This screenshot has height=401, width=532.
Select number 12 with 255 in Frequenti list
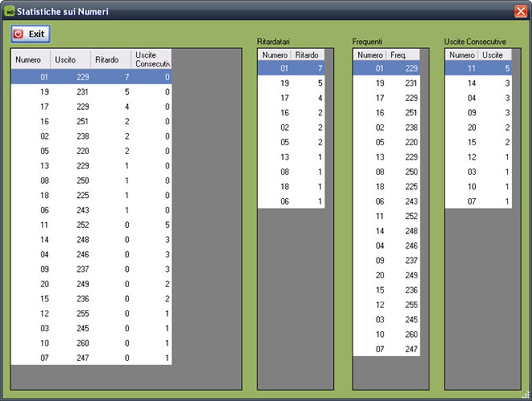(x=386, y=304)
